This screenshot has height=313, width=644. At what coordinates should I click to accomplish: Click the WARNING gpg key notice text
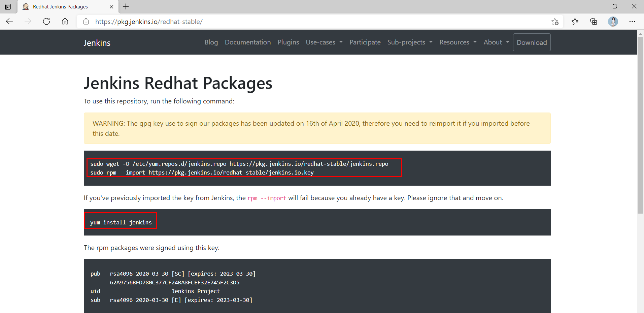pyautogui.click(x=311, y=128)
